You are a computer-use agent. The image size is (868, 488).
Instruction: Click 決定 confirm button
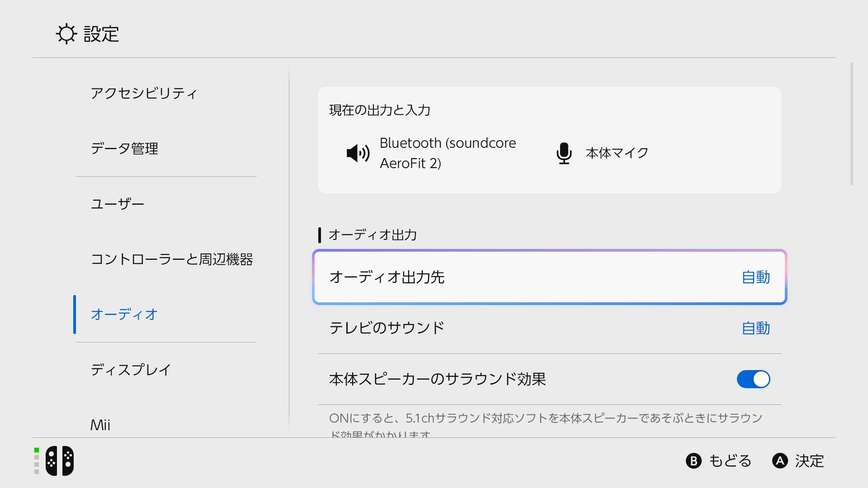click(798, 461)
